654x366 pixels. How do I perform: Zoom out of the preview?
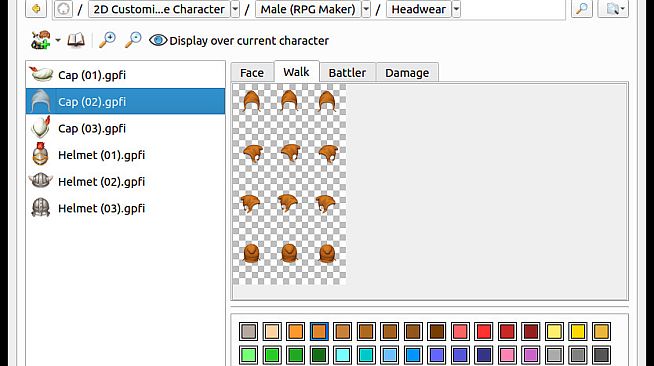133,40
